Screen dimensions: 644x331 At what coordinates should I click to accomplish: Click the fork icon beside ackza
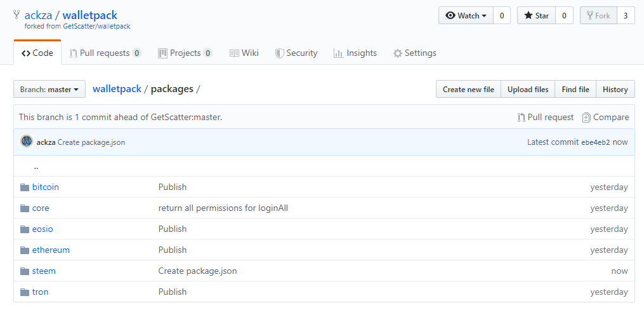(16, 15)
